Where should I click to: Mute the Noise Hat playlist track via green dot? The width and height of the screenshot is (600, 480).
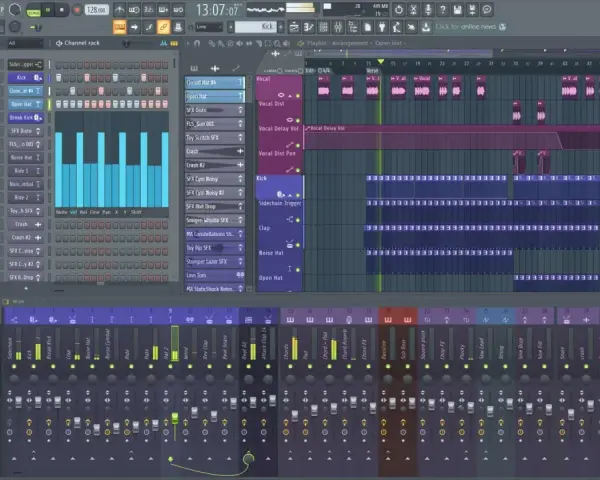[x=298, y=269]
